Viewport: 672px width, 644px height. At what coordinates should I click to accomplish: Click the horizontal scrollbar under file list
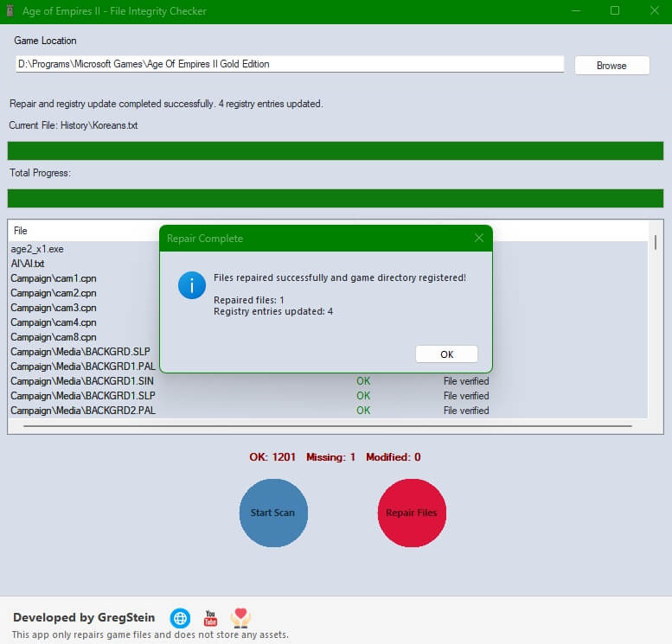click(328, 426)
